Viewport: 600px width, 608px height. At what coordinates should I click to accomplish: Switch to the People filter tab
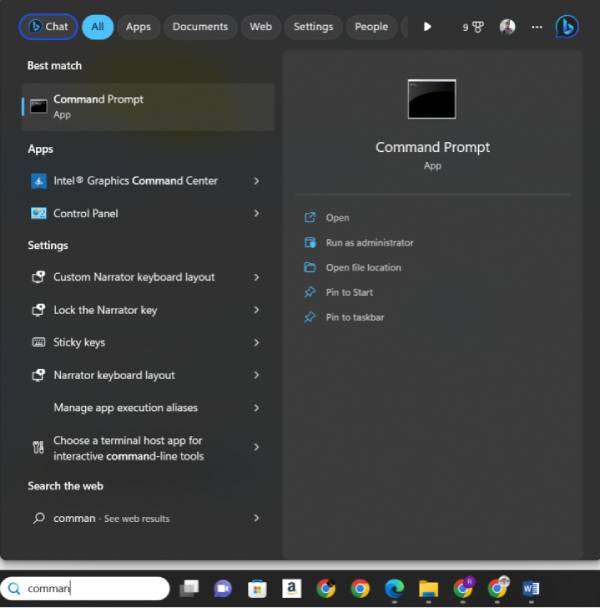pos(371,27)
